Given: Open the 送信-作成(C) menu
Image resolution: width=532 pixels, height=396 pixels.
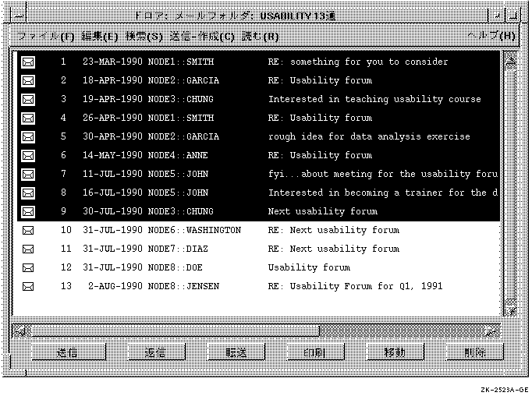Looking at the screenshot, I should coord(203,37).
